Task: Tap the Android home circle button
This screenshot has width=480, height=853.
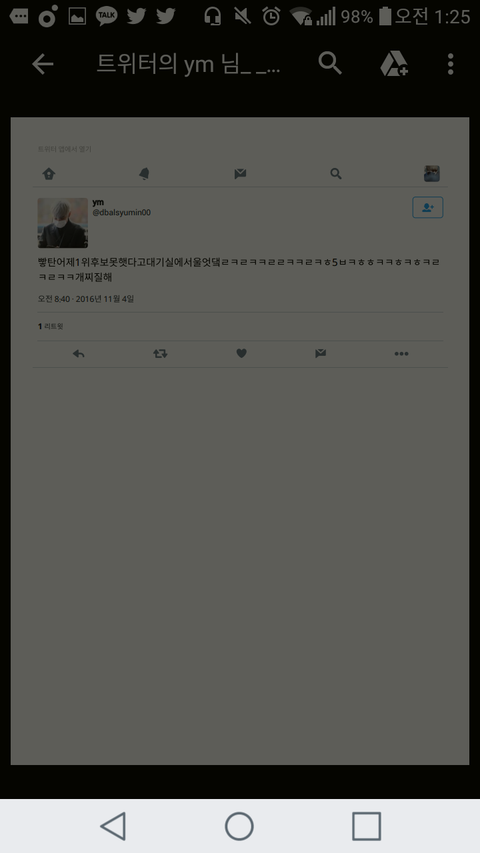Action: click(x=239, y=826)
